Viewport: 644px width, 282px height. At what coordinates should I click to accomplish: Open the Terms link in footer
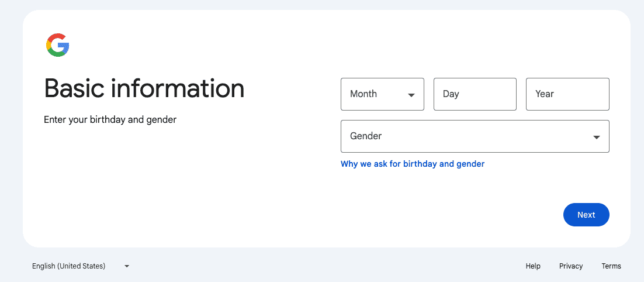coord(611,266)
